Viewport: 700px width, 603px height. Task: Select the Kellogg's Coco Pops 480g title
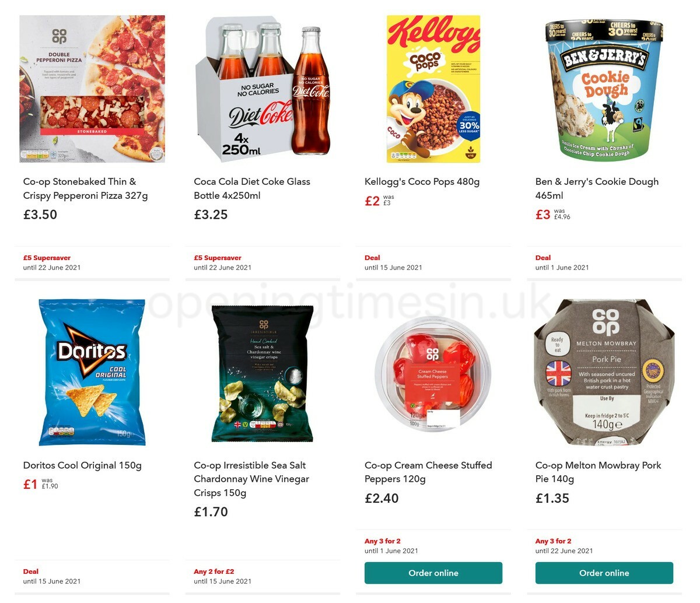click(x=421, y=181)
